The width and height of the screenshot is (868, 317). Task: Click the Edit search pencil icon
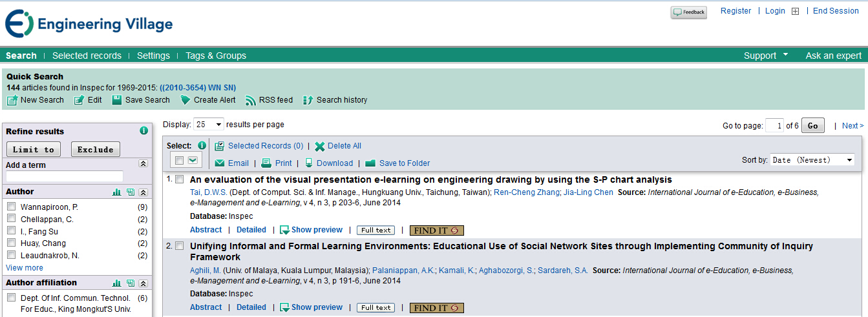coord(79,100)
